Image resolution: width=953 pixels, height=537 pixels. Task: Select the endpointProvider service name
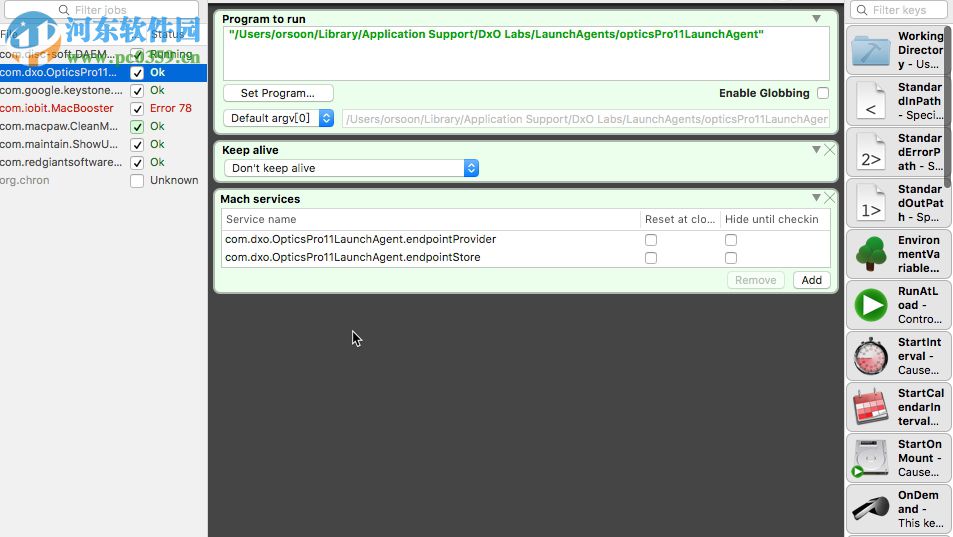coord(360,239)
